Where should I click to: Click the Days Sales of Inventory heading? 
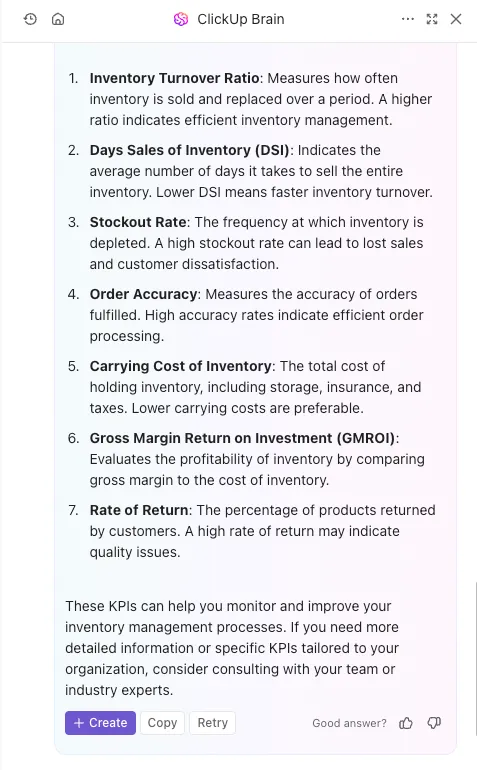click(190, 150)
